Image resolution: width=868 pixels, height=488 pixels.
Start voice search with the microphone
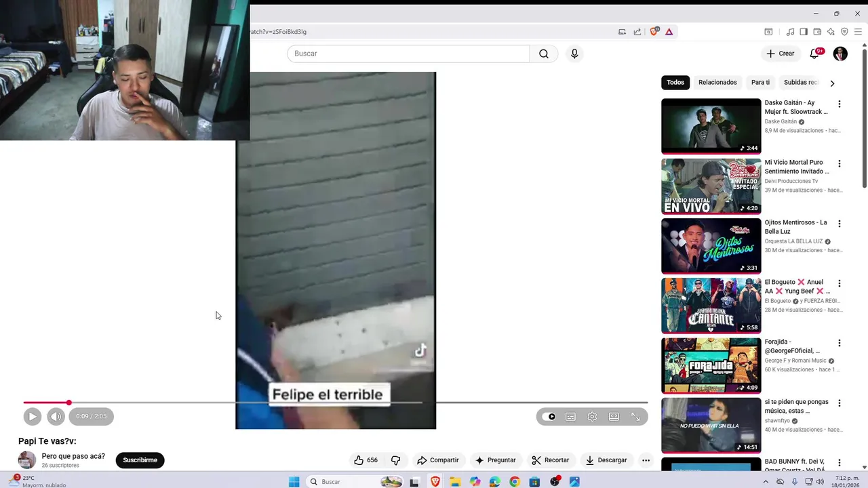[574, 54]
